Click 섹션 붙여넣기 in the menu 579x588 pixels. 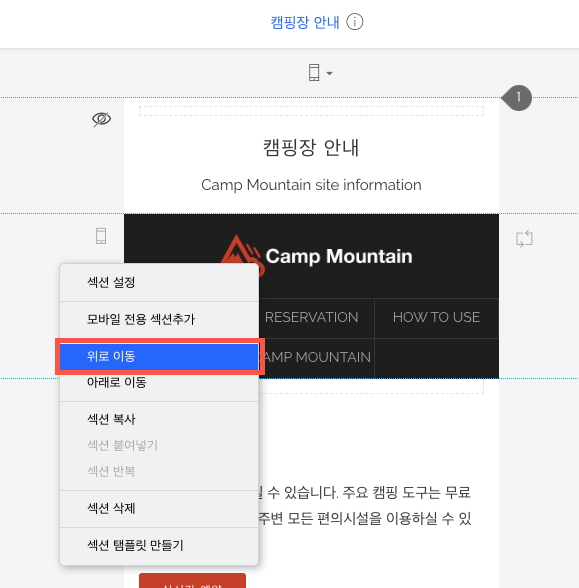point(159,445)
